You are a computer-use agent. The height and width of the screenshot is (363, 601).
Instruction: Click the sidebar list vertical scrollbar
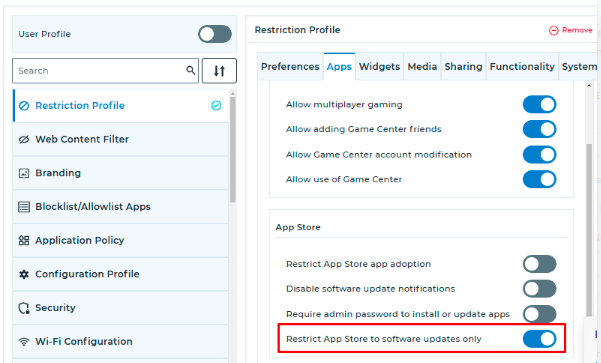coord(233,149)
